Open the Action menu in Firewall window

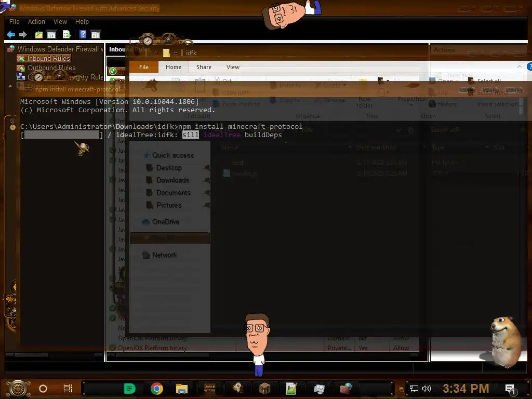pos(36,22)
